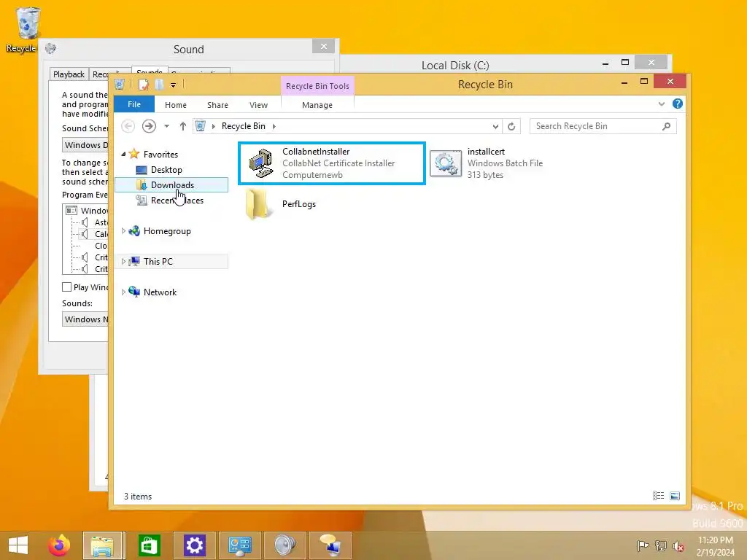Open PC settings gear on taskbar
Screen dimensions: 747x560
(x=194, y=545)
